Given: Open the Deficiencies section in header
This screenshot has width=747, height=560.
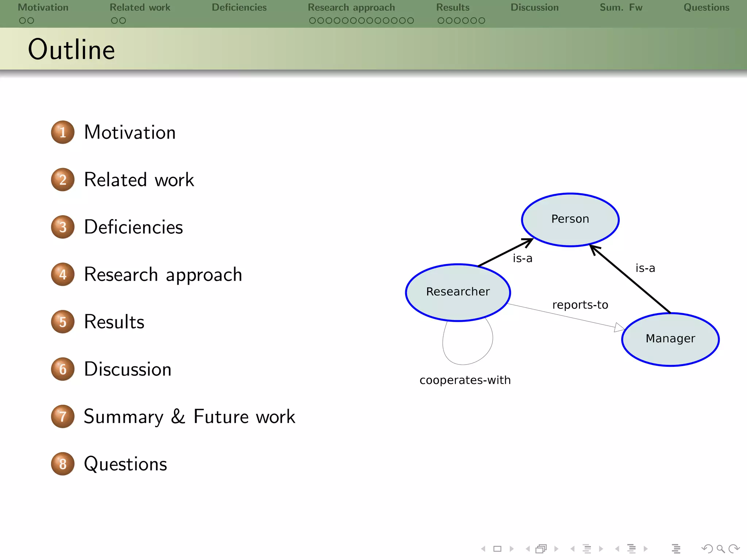Looking at the screenshot, I should 239,8.
